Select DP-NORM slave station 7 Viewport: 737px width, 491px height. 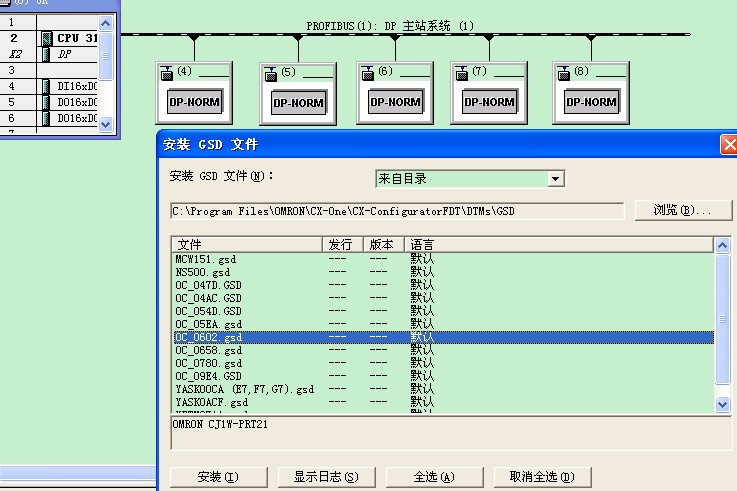(x=490, y=101)
